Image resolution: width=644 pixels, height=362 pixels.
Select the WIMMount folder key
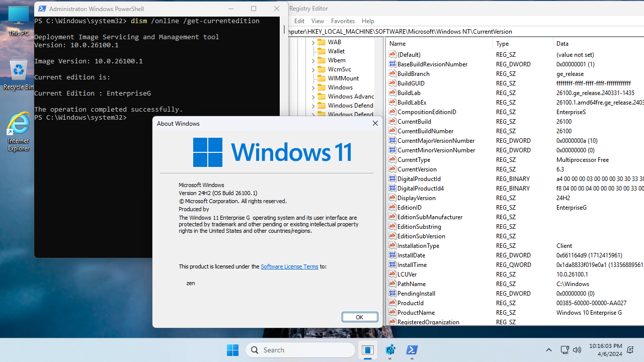click(343, 78)
